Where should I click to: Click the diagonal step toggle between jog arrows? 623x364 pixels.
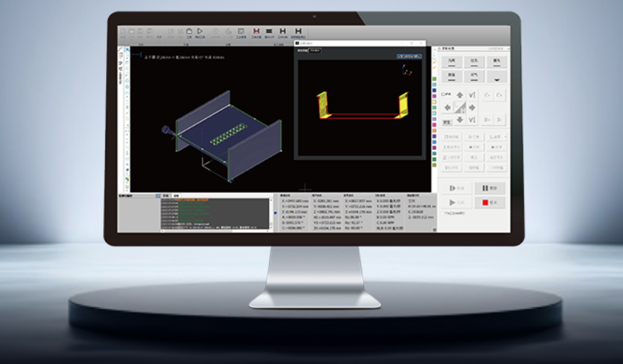tap(460, 107)
